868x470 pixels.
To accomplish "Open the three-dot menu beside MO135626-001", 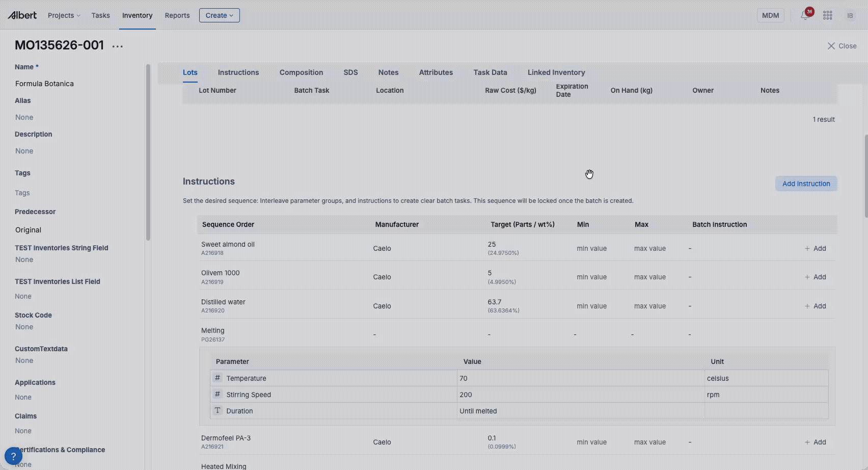I will click(x=118, y=46).
